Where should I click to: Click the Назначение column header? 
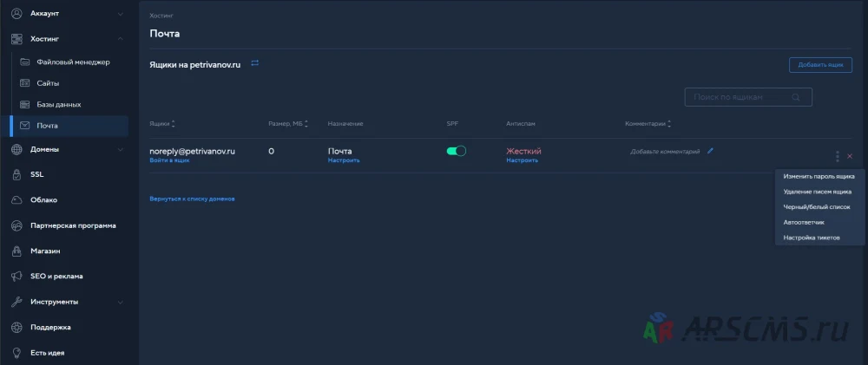(345, 124)
